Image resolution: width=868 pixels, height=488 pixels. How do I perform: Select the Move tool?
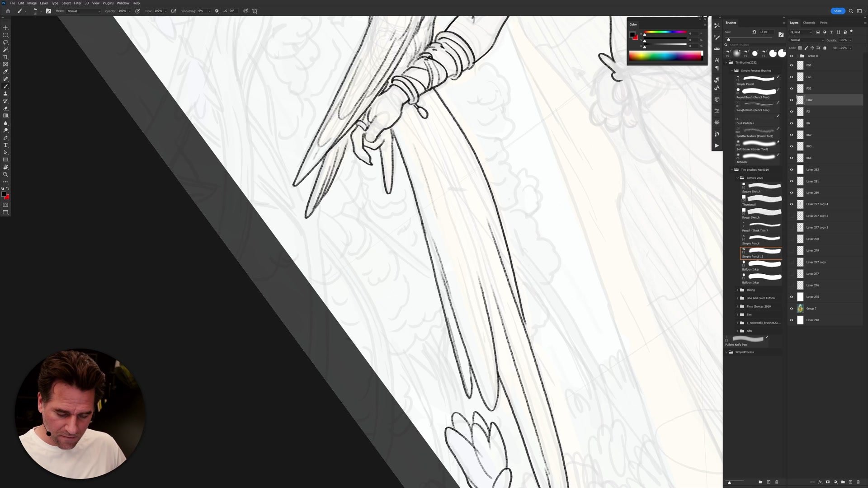tap(5, 28)
